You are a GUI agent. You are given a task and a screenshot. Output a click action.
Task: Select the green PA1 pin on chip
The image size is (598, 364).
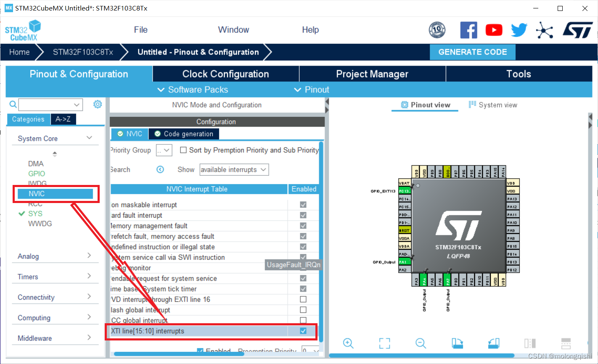point(405,262)
